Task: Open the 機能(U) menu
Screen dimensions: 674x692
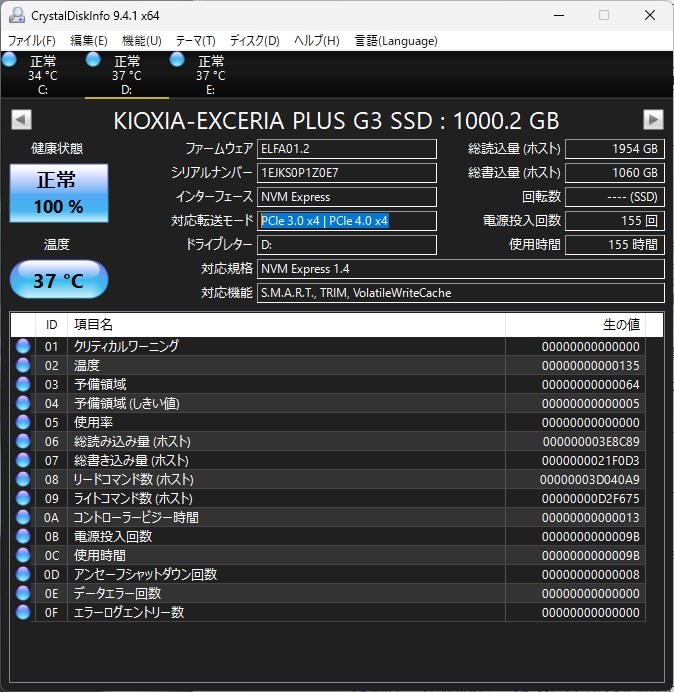Action: pos(142,41)
